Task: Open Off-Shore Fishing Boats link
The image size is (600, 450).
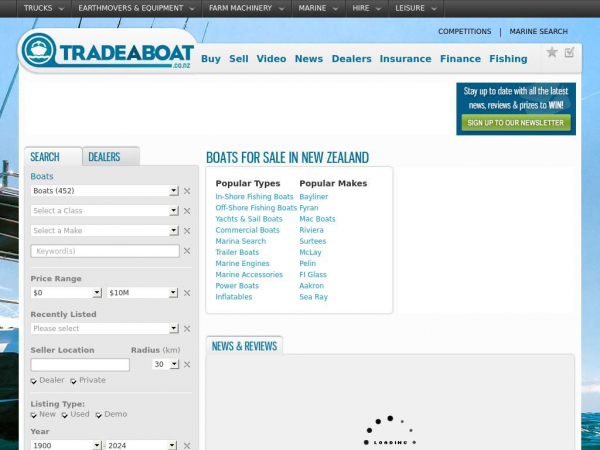Action: click(x=256, y=208)
